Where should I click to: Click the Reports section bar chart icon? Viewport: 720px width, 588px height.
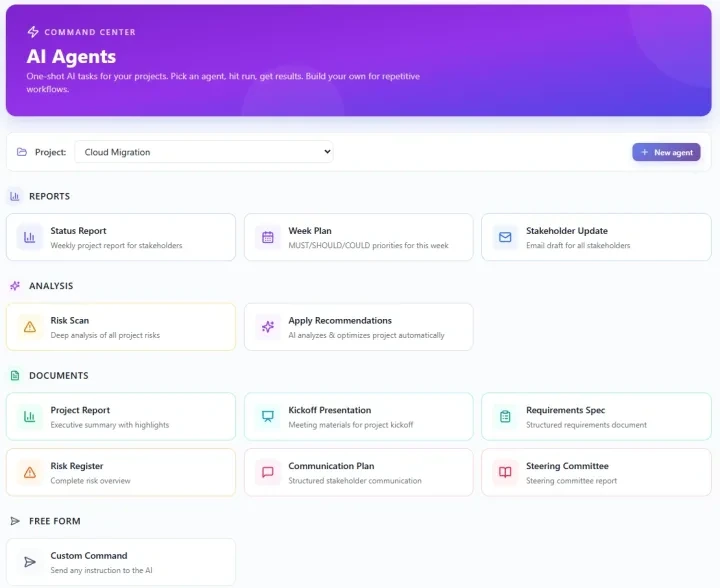tap(15, 196)
